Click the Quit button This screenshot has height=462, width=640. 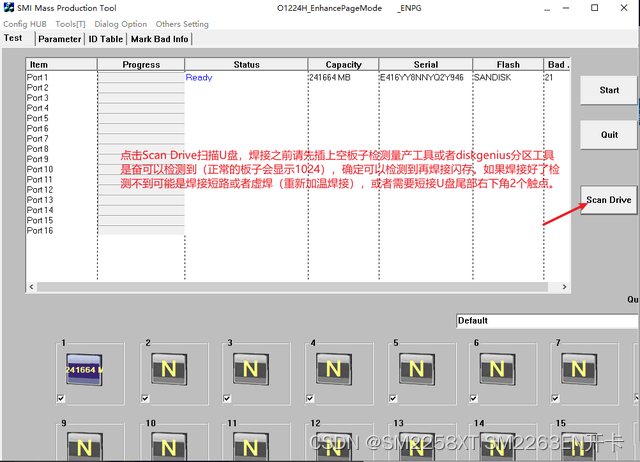click(x=609, y=135)
